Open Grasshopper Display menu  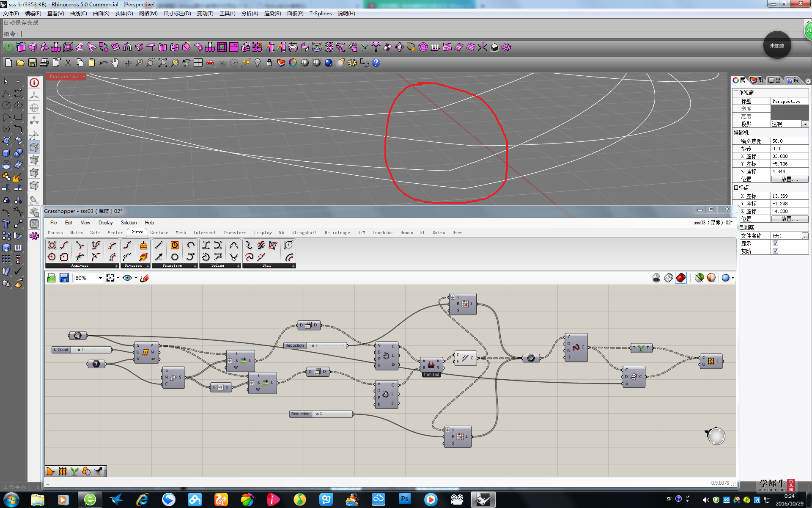coord(105,223)
